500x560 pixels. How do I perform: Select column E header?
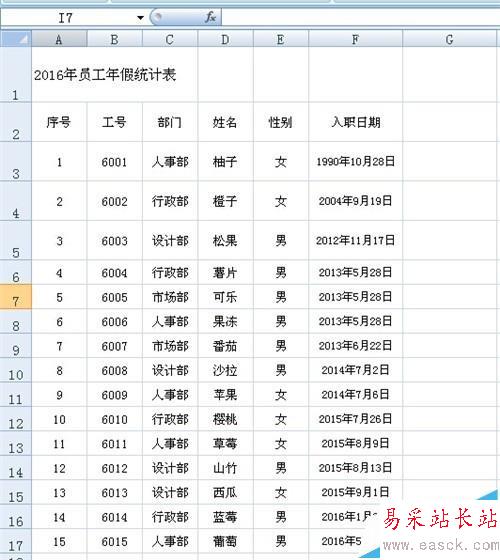click(x=281, y=39)
